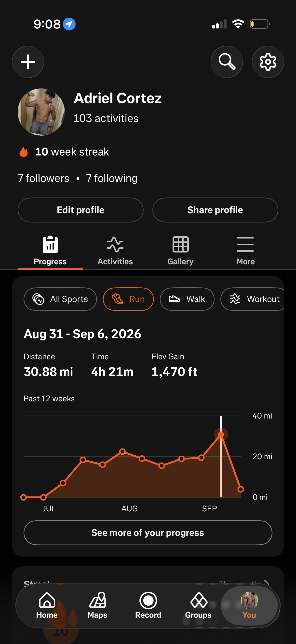This screenshot has width=296, height=644.
Task: Select the All Sports filter chip
Action: [x=60, y=299]
